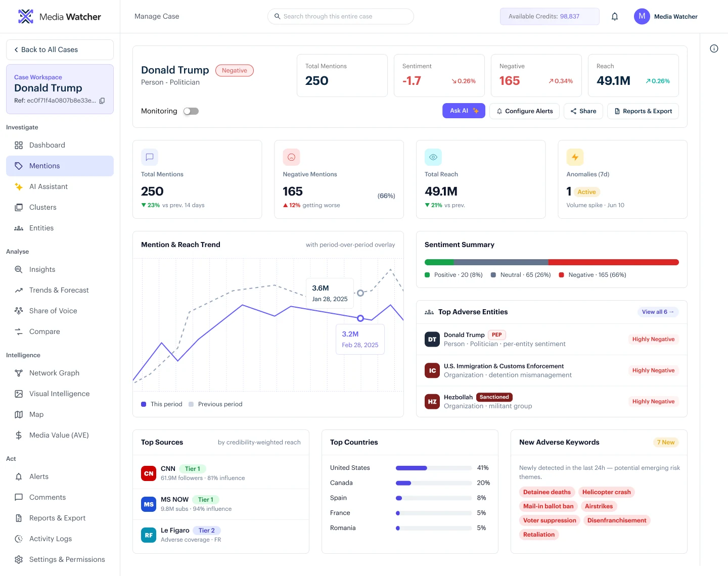Click the red Negative sentiment bar segment

[x=614, y=262]
